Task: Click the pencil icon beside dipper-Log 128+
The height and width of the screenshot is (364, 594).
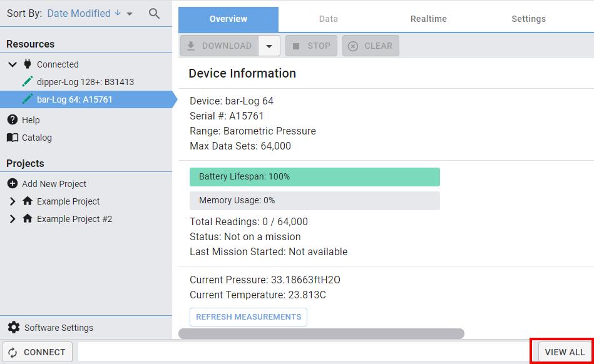Action: (27, 82)
